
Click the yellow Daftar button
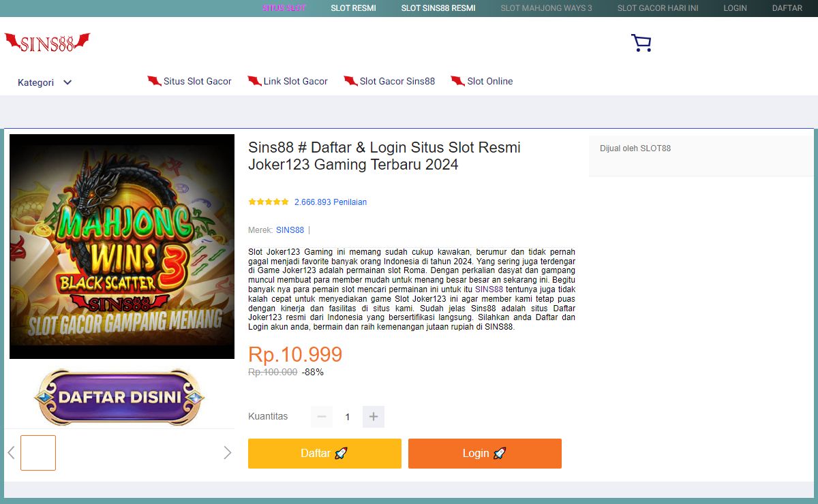(x=324, y=454)
